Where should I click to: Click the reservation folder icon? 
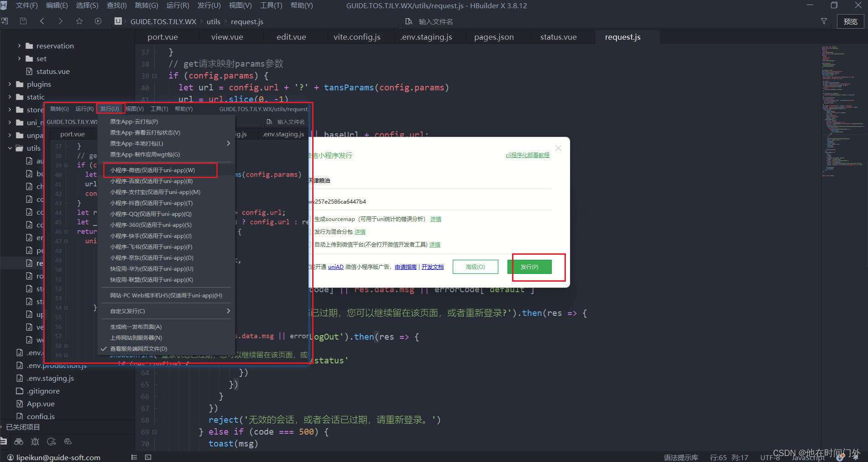[30, 46]
